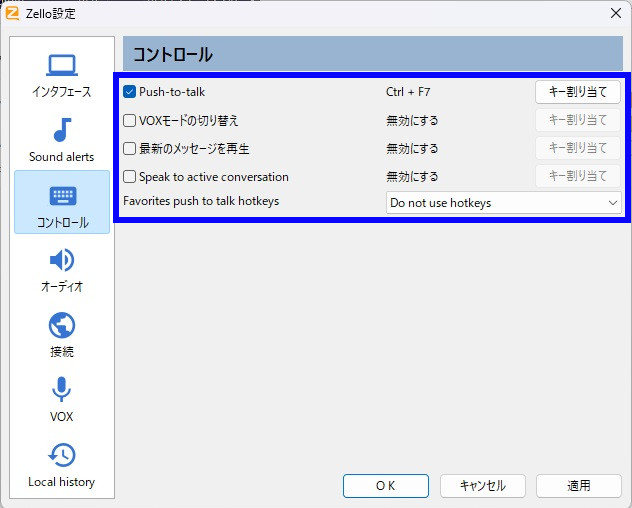The image size is (632, 508).
Task: Click the Ctrl + F7 hotkey text
Action: pos(408,92)
